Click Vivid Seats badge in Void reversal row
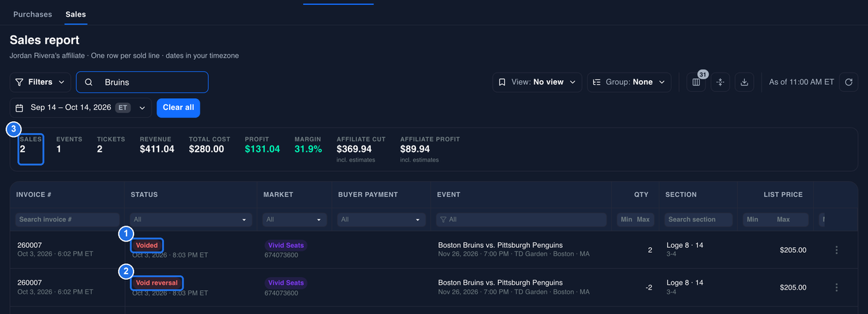The width and height of the screenshot is (868, 314). tap(286, 283)
